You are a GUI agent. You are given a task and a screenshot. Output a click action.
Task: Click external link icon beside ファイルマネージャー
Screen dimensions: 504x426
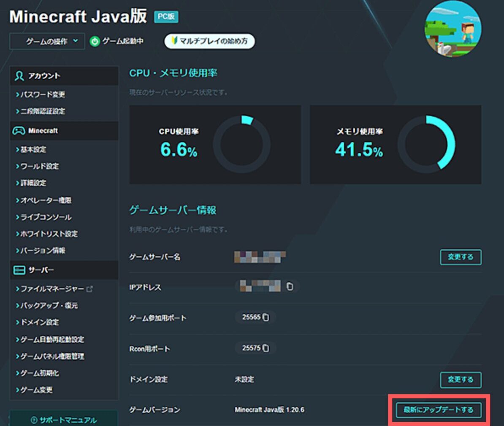[89, 289]
